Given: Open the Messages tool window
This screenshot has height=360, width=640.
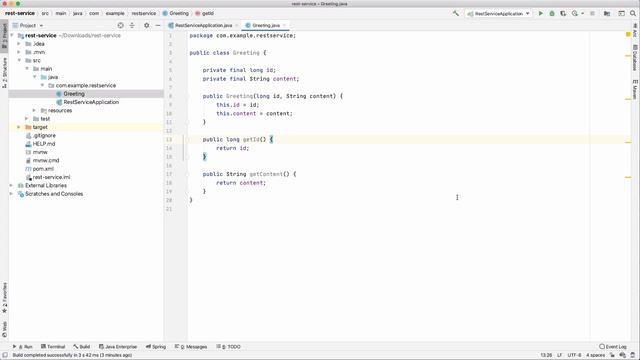Looking at the screenshot, I should tap(191, 347).
